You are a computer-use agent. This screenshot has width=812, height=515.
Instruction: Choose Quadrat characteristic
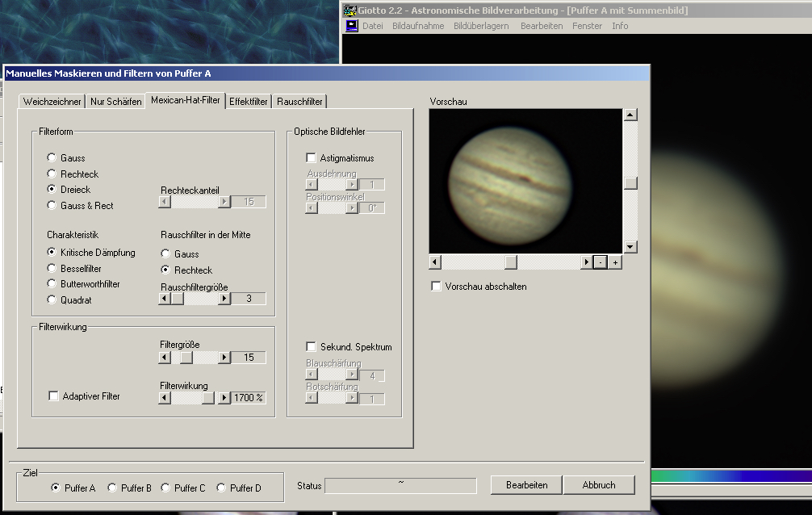point(69,300)
